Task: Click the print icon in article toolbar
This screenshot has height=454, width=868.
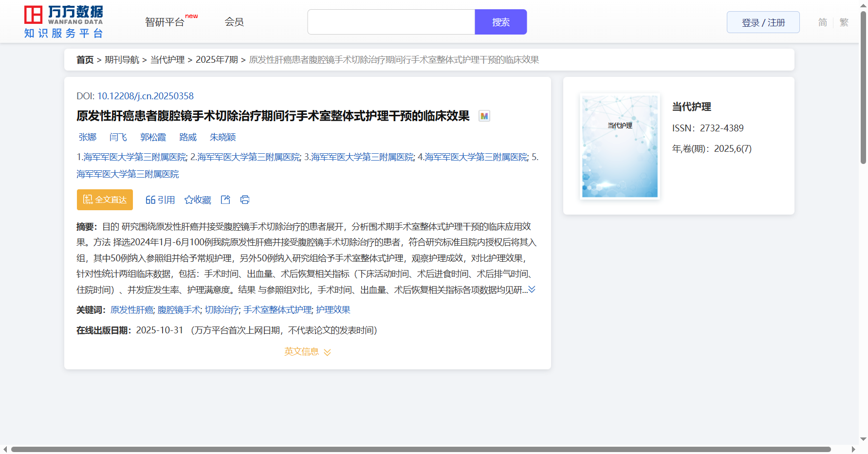Action: pyautogui.click(x=245, y=200)
